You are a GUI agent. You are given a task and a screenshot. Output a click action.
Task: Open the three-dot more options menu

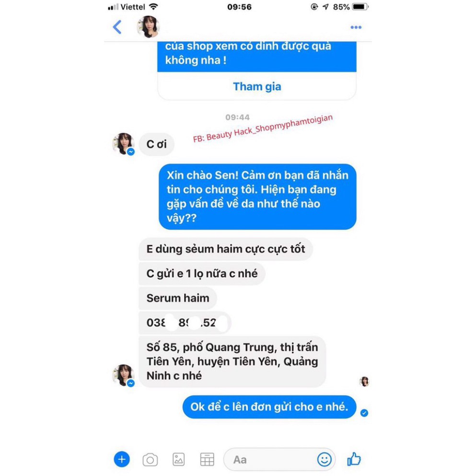(x=356, y=27)
